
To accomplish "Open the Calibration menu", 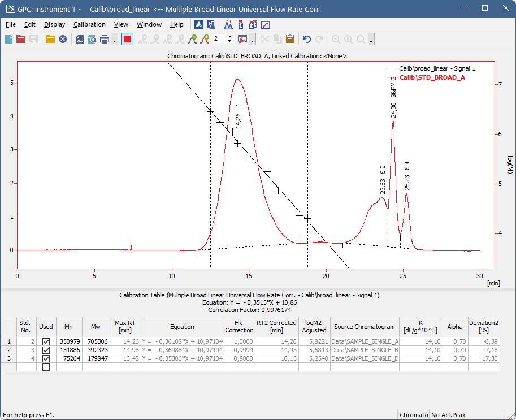I will point(89,24).
